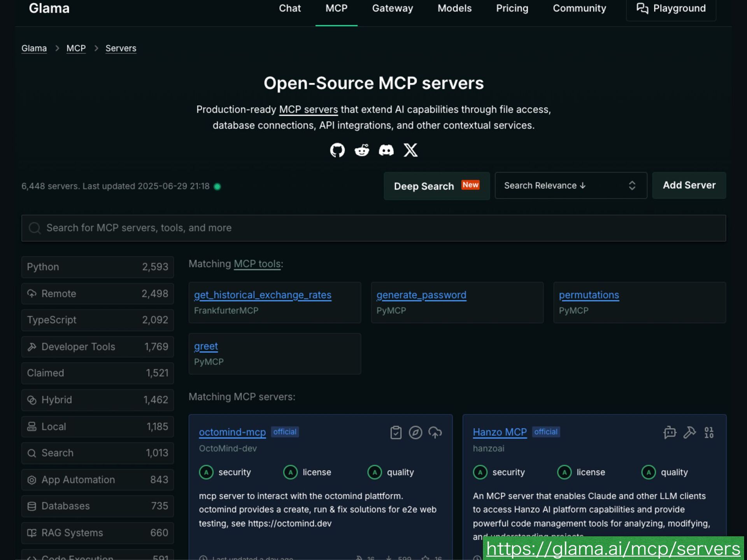Select the MCP nav tab

coord(337,8)
